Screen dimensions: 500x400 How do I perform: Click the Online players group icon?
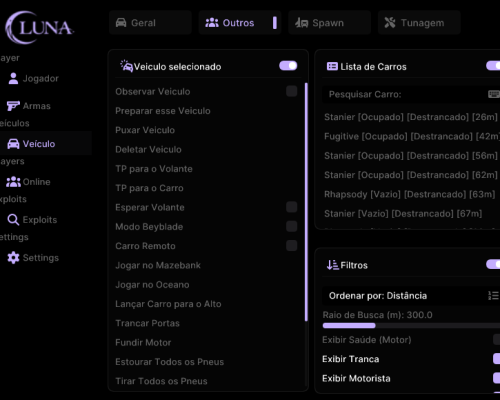tap(13, 182)
